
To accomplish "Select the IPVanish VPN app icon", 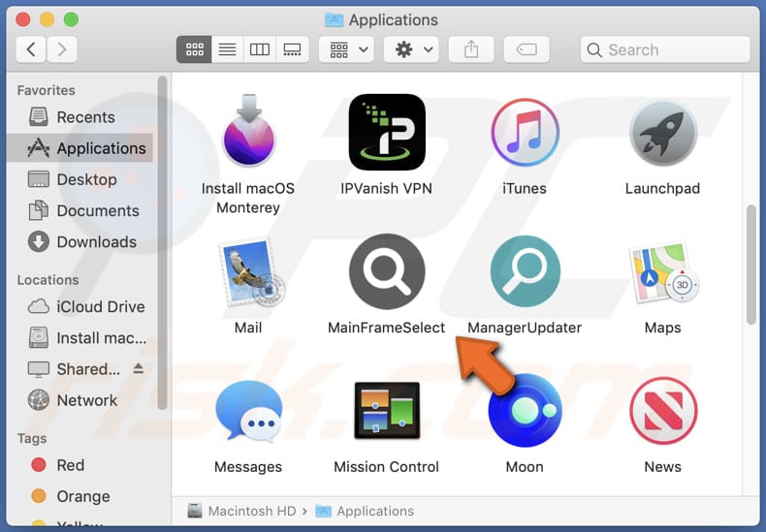I will [x=387, y=132].
